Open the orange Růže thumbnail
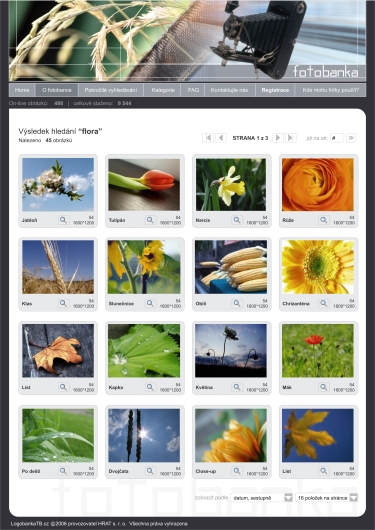This screenshot has height=530, width=375. tap(318, 185)
